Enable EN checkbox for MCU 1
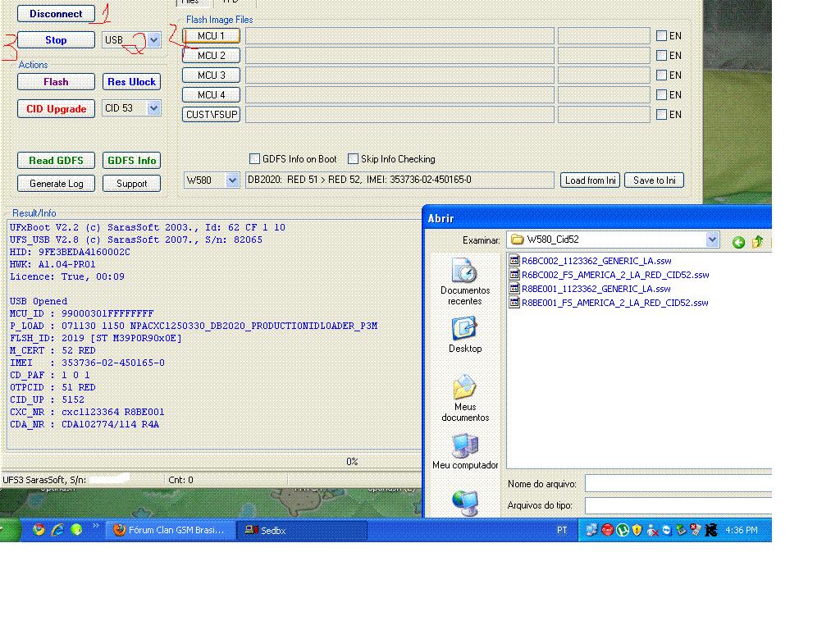Screen dimensions: 840x630 click(662, 36)
